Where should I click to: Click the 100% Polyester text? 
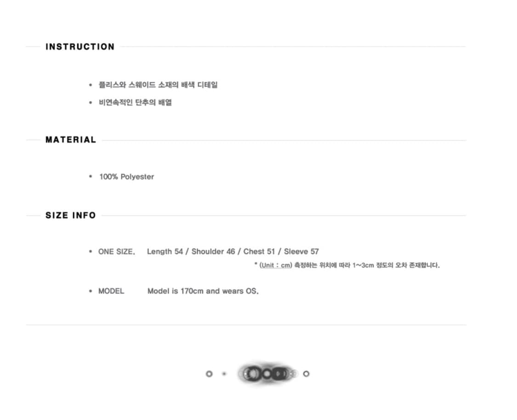pyautogui.click(x=126, y=177)
